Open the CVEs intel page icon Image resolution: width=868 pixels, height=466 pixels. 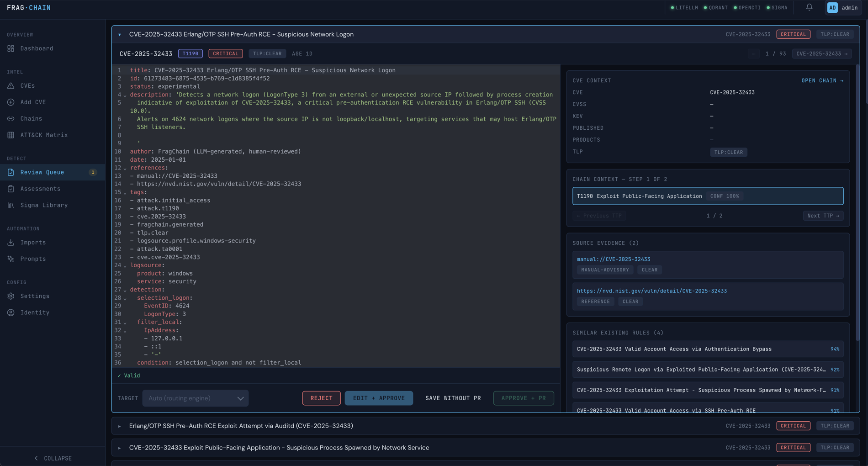pyautogui.click(x=11, y=86)
